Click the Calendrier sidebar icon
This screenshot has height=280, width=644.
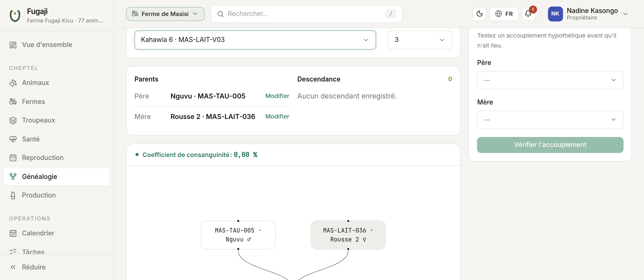click(x=13, y=233)
